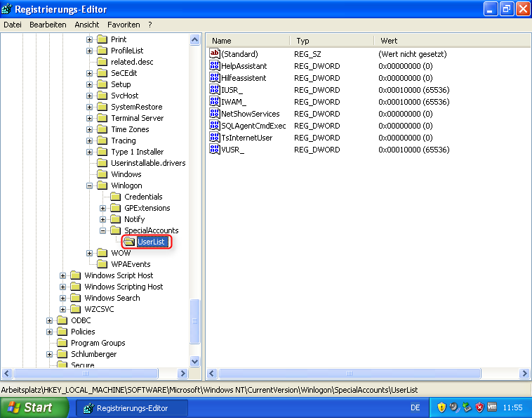The width and height of the screenshot is (532, 418).
Task: Click the string icon beside (Standard)
Action: tap(215, 53)
